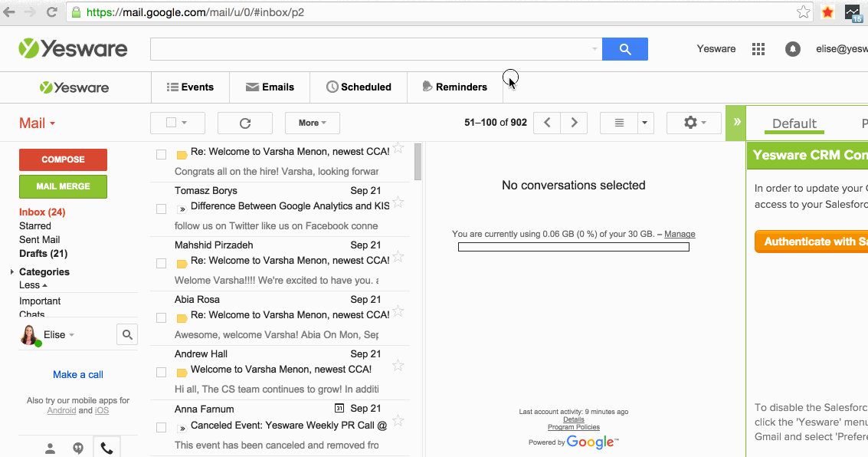Select the Anna Farnum email checkbox
This screenshot has height=457, width=868.
click(161, 428)
